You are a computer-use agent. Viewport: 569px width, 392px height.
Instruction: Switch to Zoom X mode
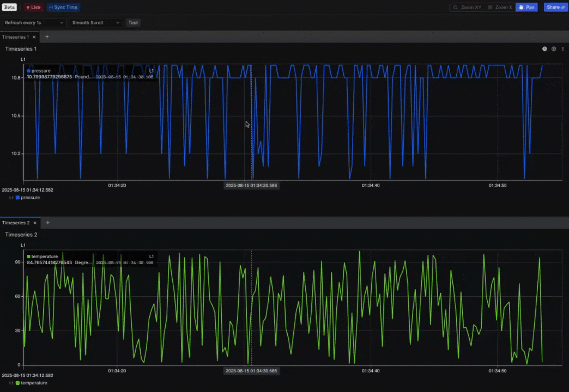tap(500, 8)
